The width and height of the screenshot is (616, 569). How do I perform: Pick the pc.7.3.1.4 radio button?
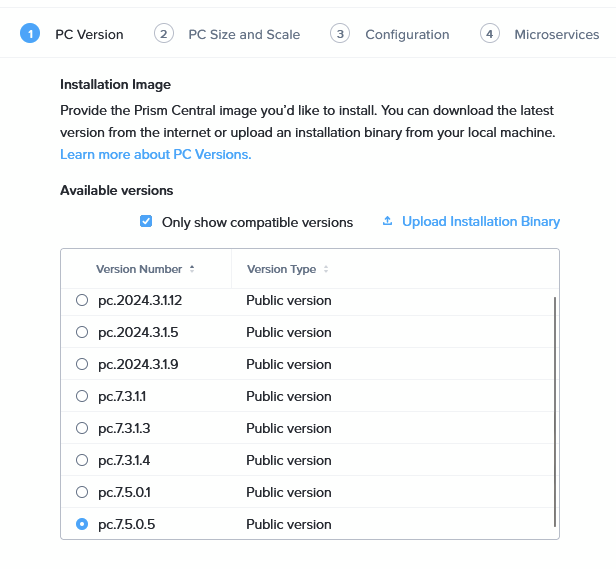82,460
